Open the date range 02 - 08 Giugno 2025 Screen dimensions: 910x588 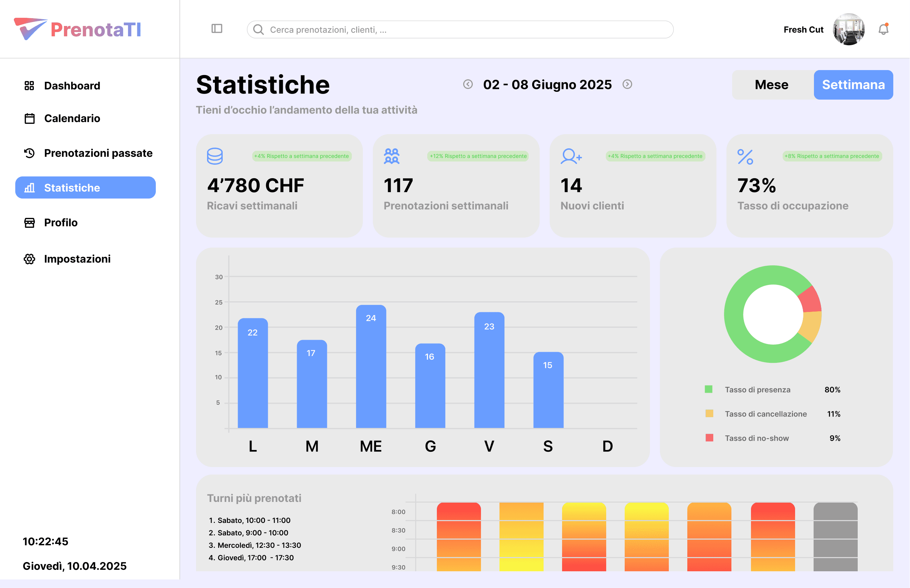point(547,85)
